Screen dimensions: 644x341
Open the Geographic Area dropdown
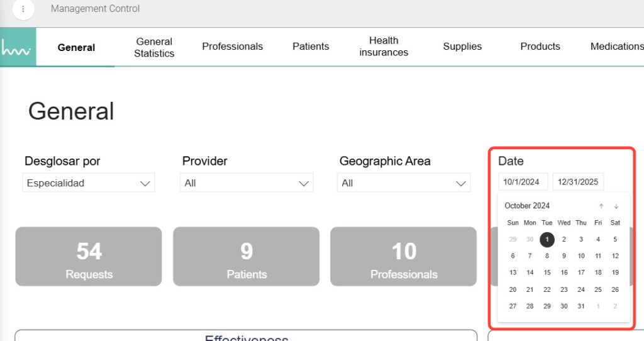point(403,183)
